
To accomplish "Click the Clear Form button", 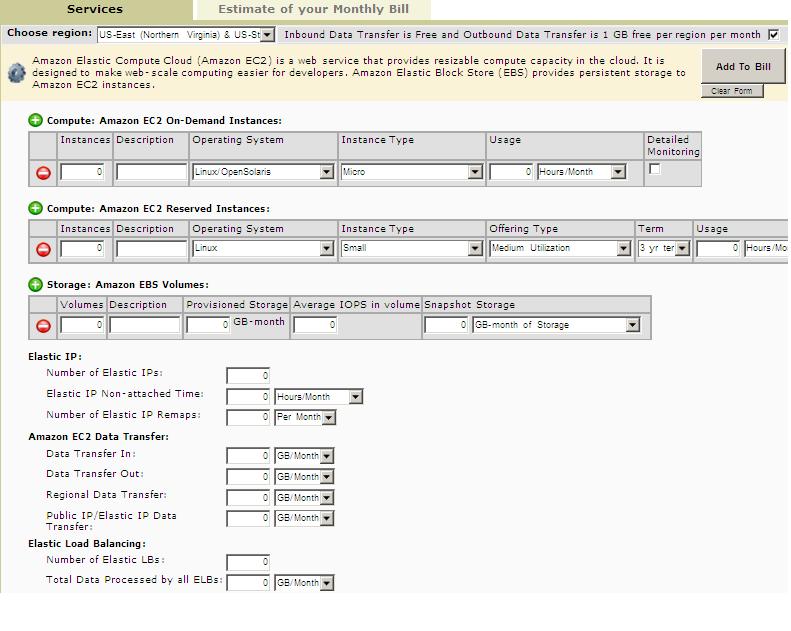I will [731, 91].
